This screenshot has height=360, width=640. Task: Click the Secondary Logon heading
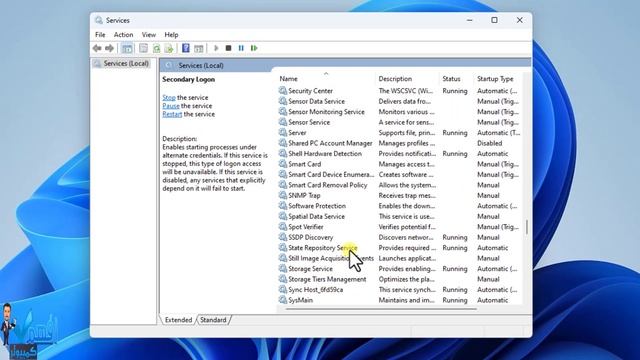(x=189, y=80)
